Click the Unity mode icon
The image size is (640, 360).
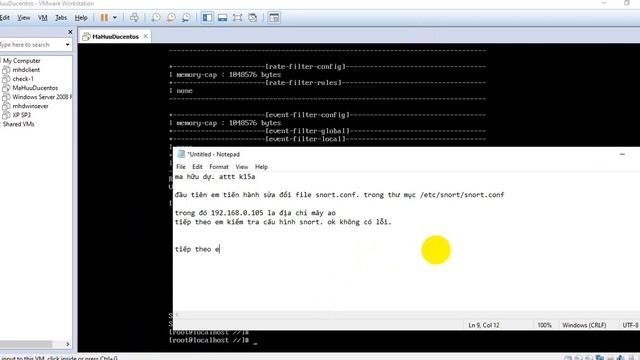tap(253, 18)
